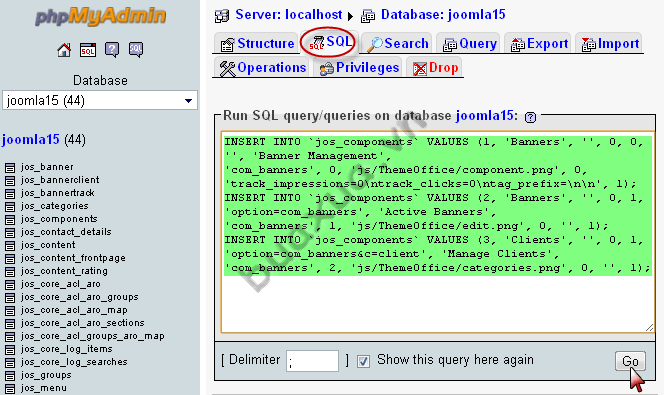This screenshot has height=395, width=664.
Task: Browse jos_core_acl_aro_map via its table icon
Action: [x=10, y=311]
